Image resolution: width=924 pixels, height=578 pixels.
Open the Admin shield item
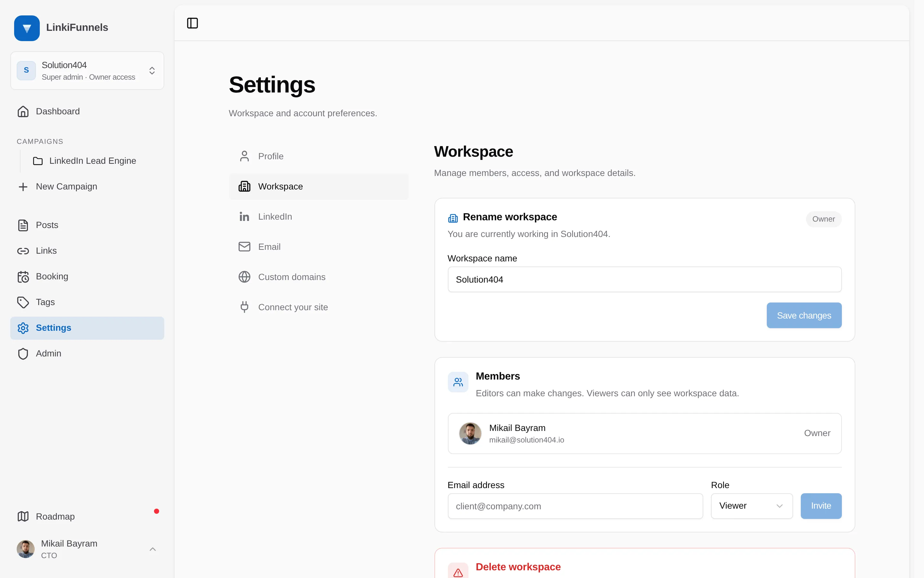pos(87,354)
